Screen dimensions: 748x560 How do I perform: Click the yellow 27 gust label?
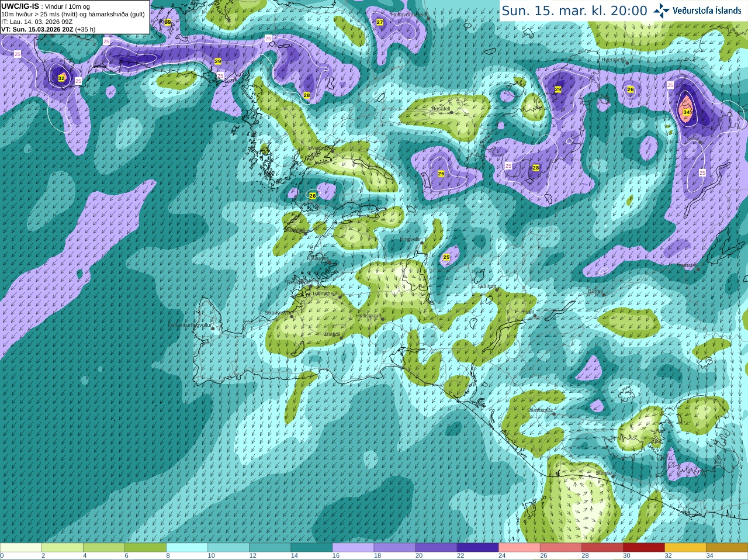pos(380,22)
